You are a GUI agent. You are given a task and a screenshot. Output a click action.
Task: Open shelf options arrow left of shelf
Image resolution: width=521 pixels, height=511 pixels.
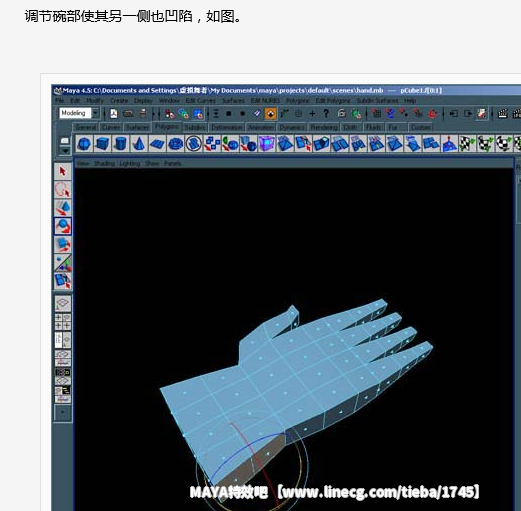pos(65,151)
